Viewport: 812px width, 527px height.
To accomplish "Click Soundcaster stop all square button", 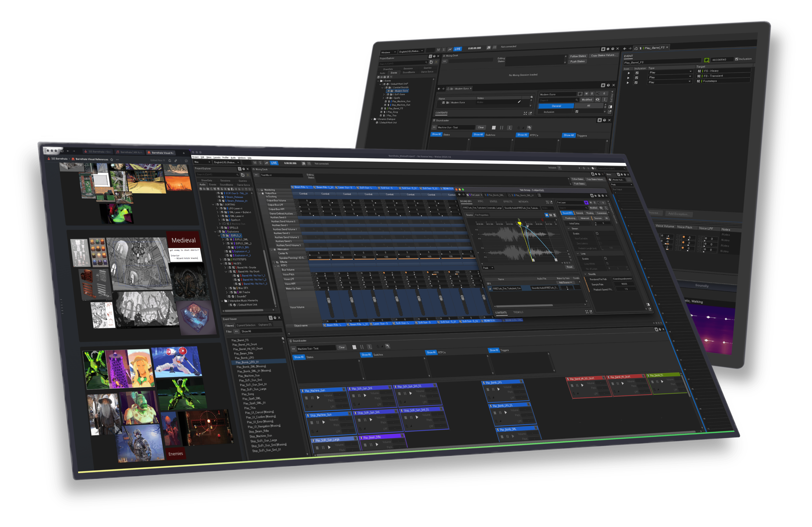I will (x=354, y=347).
